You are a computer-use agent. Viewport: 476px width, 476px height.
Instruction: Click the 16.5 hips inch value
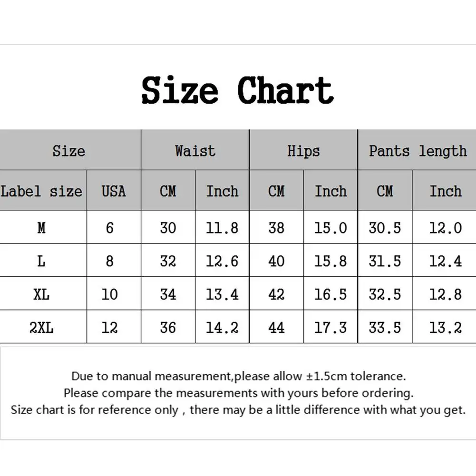pos(330,294)
